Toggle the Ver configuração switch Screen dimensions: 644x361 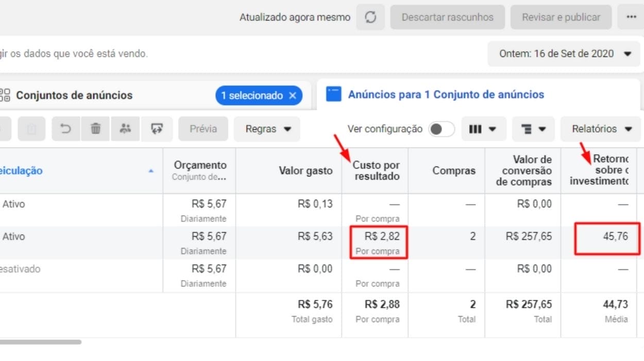(x=442, y=129)
